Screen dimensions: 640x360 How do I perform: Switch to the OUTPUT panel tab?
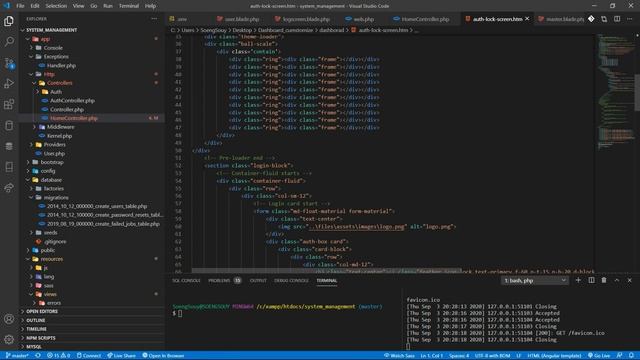pos(258,280)
